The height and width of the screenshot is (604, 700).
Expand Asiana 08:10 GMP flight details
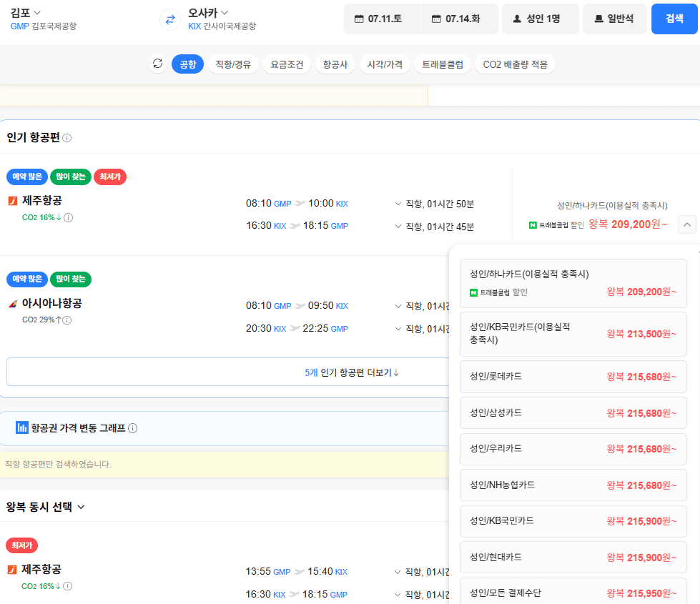click(398, 306)
